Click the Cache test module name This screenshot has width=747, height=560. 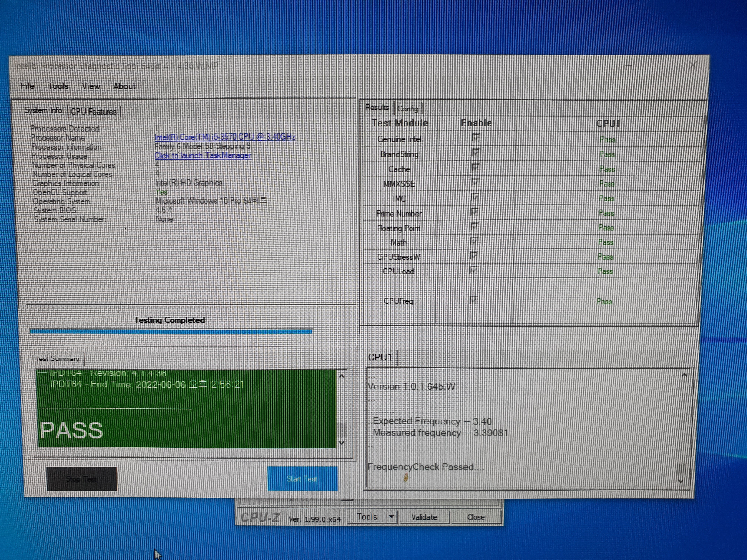[x=399, y=169]
